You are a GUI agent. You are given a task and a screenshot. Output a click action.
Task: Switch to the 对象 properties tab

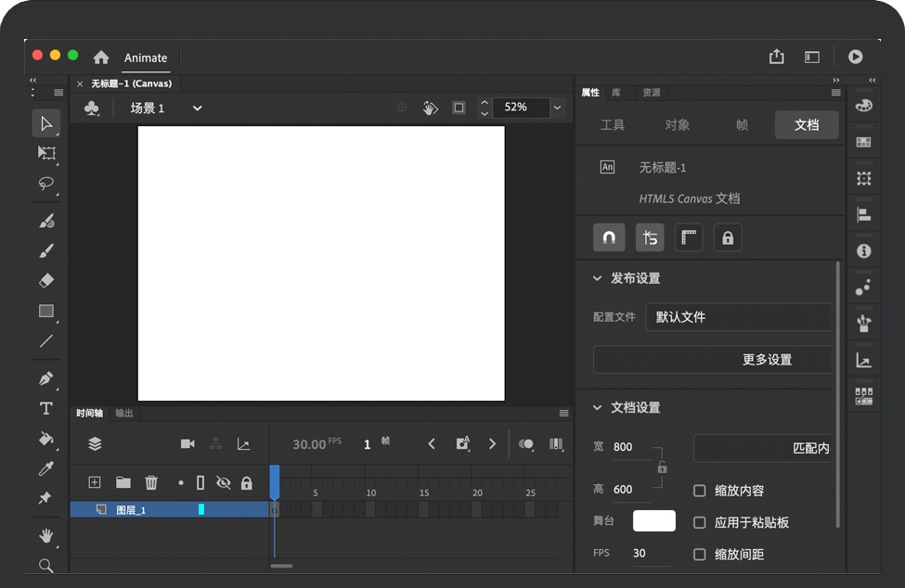tap(677, 125)
